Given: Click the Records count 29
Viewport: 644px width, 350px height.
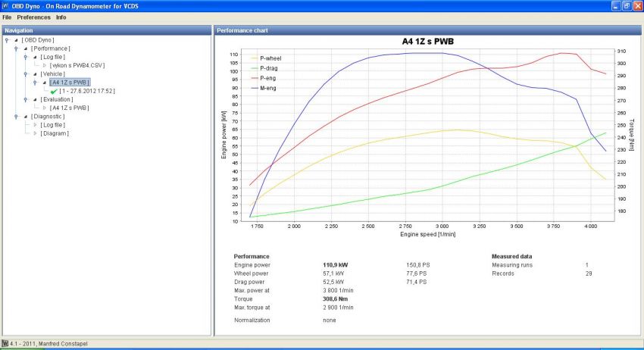Looking at the screenshot, I should 589,273.
